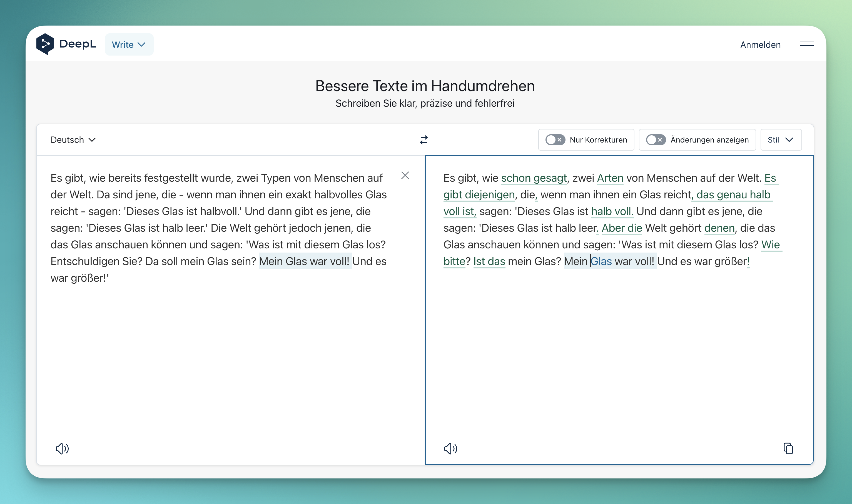Copy improved text to clipboard

(788, 449)
